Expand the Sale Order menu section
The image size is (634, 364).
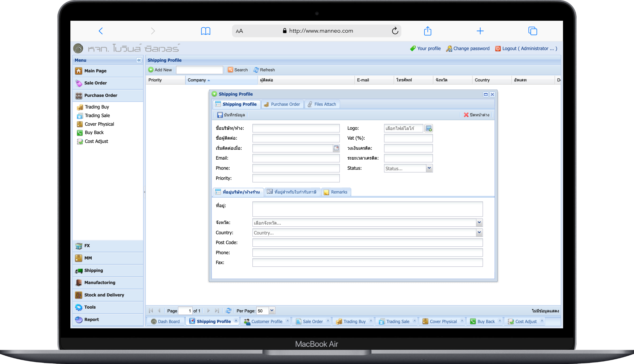coord(108,83)
